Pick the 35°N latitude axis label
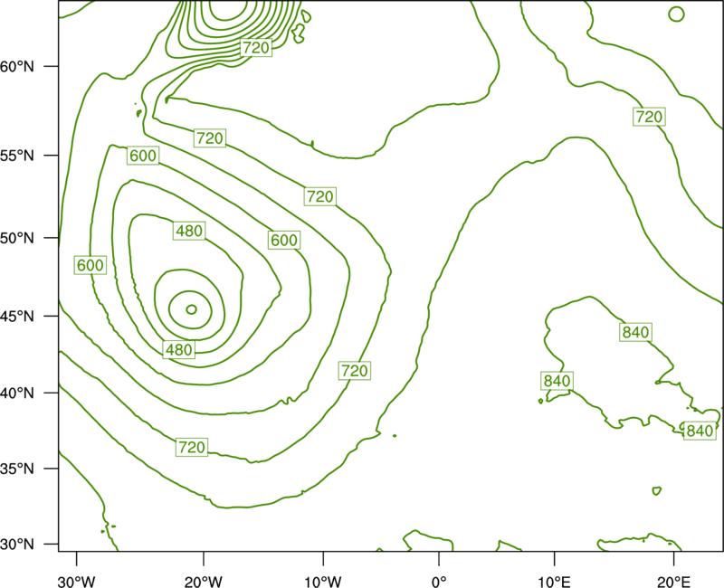The image size is (724, 588). (16, 469)
